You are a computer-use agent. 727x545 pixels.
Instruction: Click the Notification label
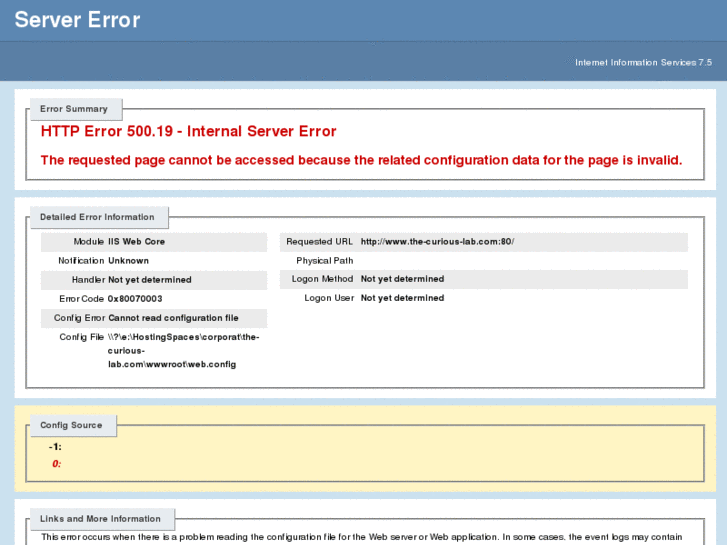81,261
